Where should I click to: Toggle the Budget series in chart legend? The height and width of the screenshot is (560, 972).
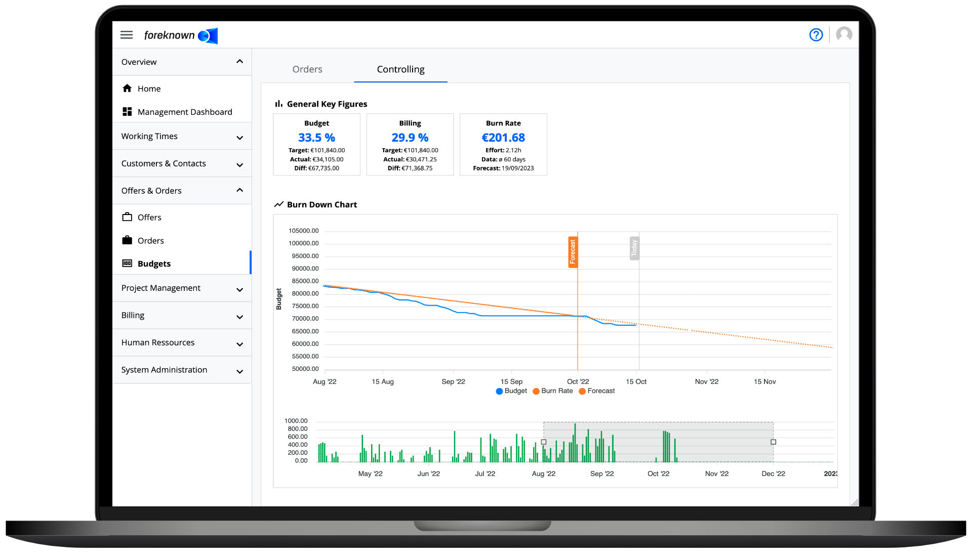pos(511,391)
